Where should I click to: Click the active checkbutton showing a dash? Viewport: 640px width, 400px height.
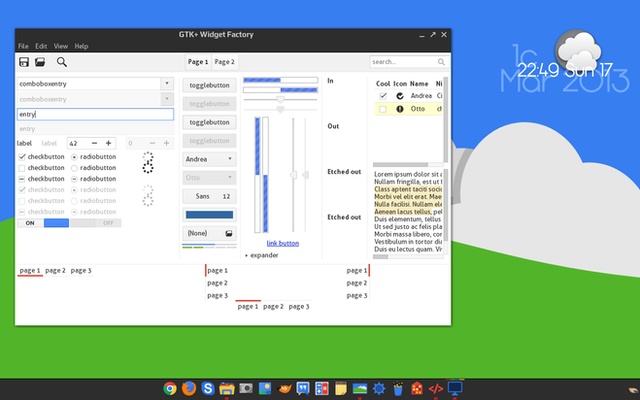click(22, 179)
